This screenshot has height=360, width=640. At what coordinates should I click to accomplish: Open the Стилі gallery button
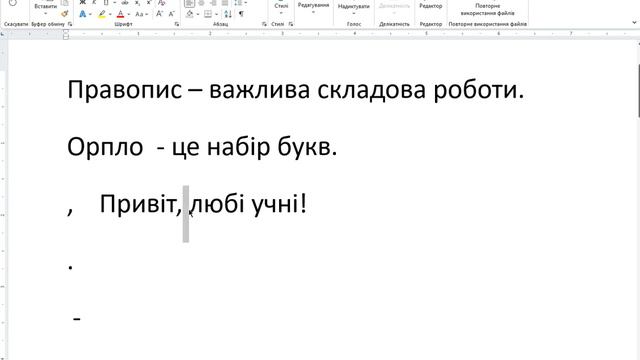[281, 8]
